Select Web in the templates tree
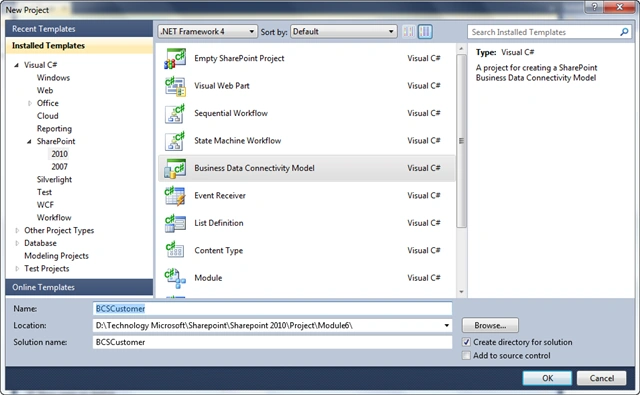Viewport: 640px width, 395px height. [45, 91]
